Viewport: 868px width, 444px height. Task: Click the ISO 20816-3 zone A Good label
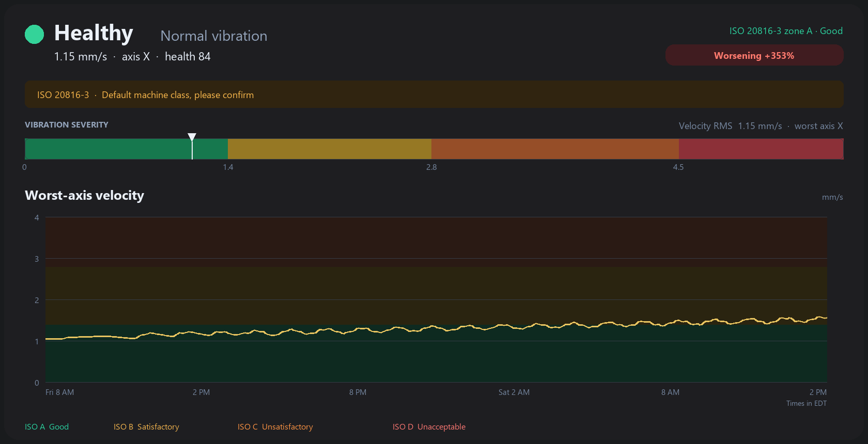coord(786,31)
